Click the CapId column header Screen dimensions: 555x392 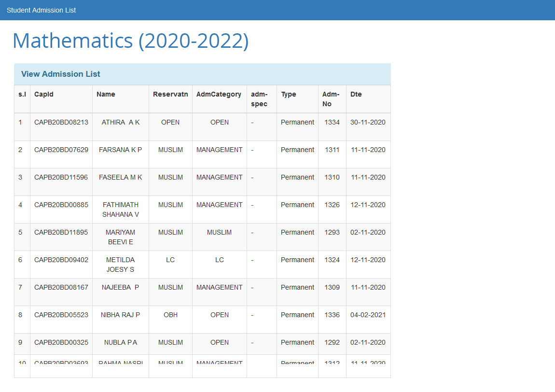(44, 94)
